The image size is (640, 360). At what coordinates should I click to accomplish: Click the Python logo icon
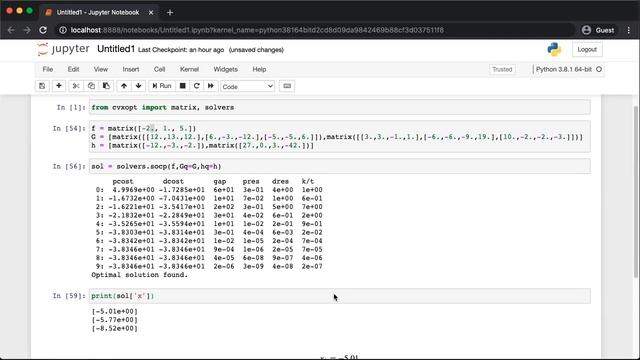point(554,49)
